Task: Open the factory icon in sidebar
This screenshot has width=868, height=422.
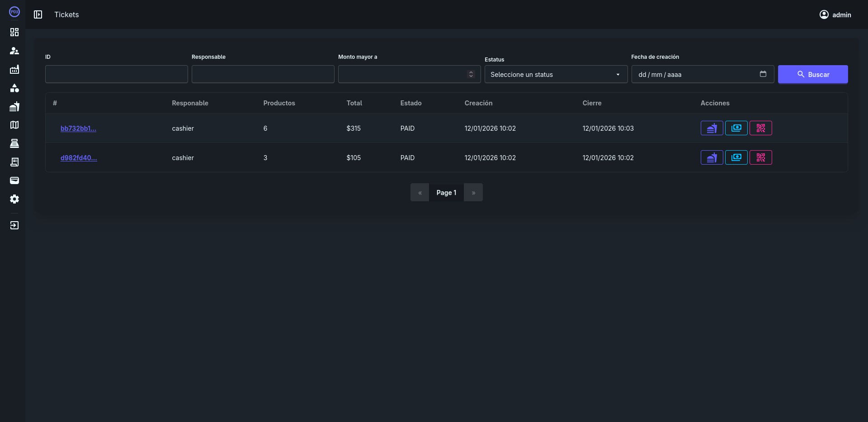Action: point(14,69)
